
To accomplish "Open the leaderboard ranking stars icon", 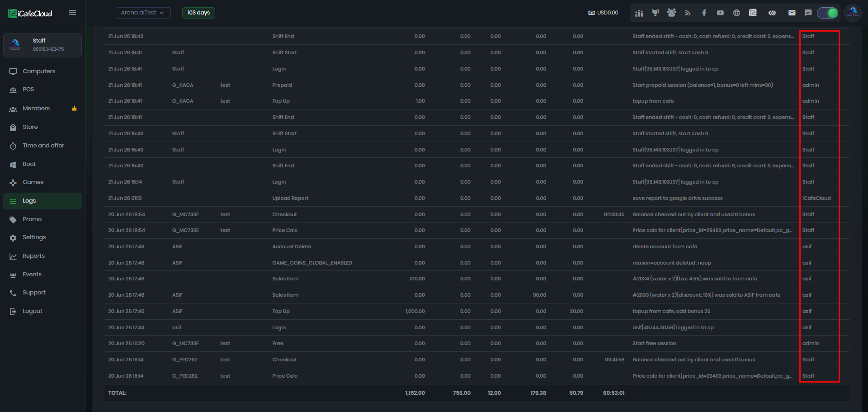I will [639, 13].
